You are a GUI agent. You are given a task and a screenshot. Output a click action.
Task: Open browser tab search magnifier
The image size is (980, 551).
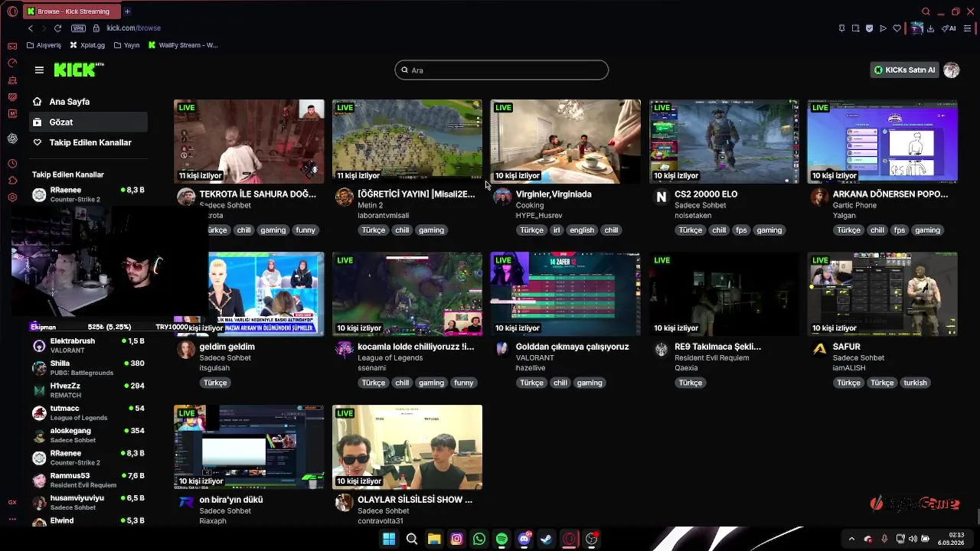(926, 11)
